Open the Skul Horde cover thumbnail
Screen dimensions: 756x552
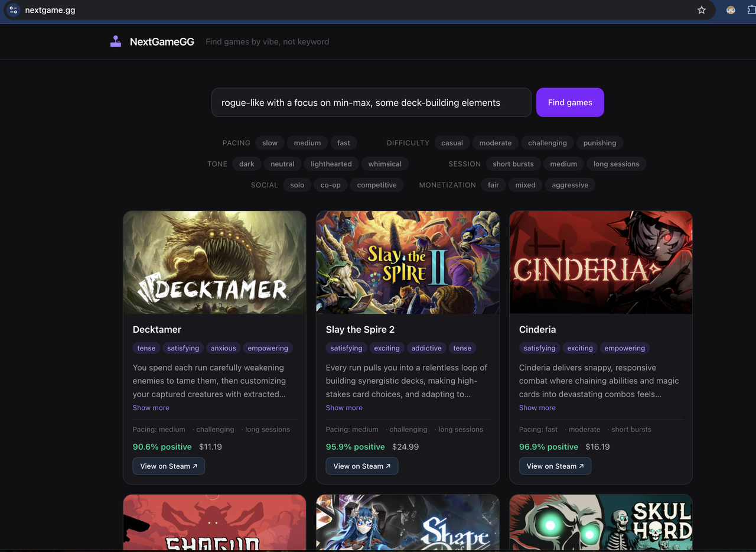click(x=601, y=522)
